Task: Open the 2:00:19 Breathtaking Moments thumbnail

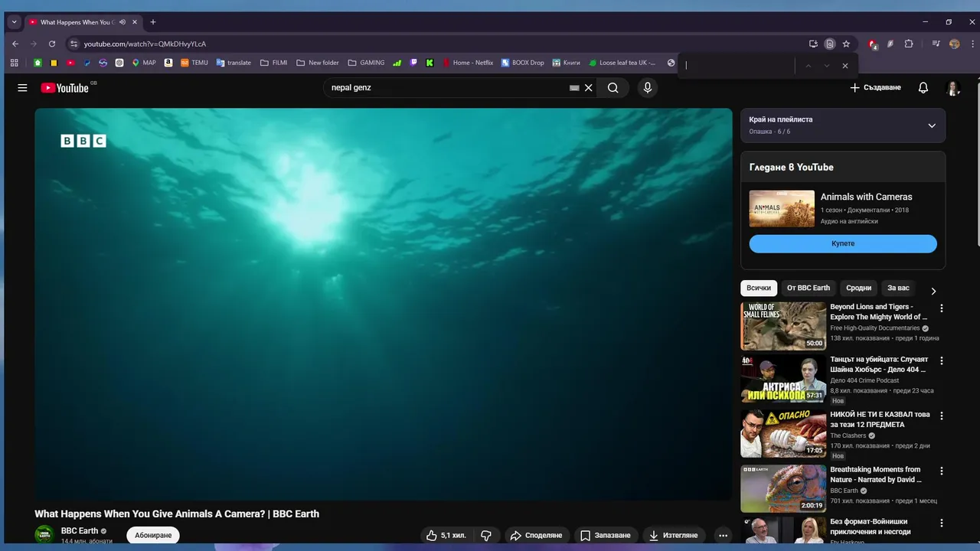Action: point(783,488)
